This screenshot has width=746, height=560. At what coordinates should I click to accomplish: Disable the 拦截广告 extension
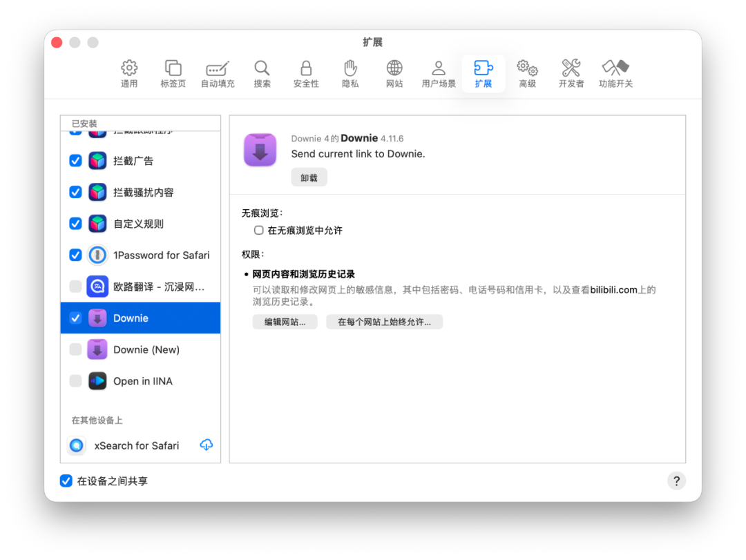coord(75,160)
